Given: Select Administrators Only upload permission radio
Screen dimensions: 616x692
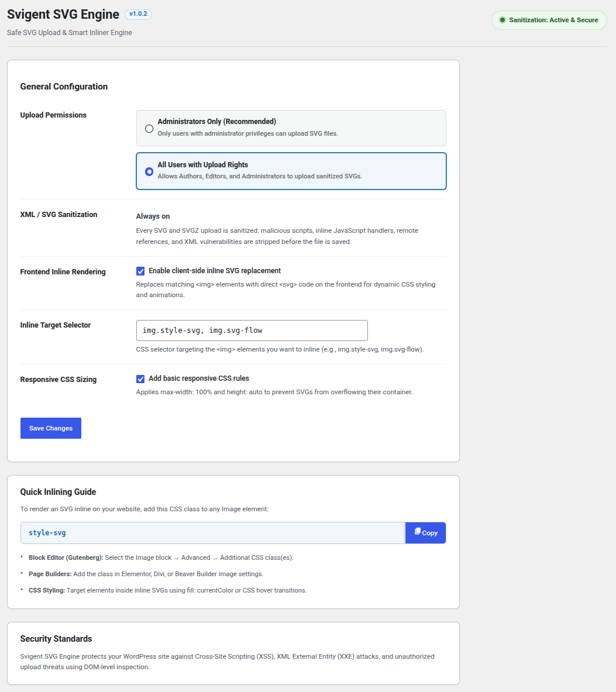Looking at the screenshot, I should click(x=149, y=129).
